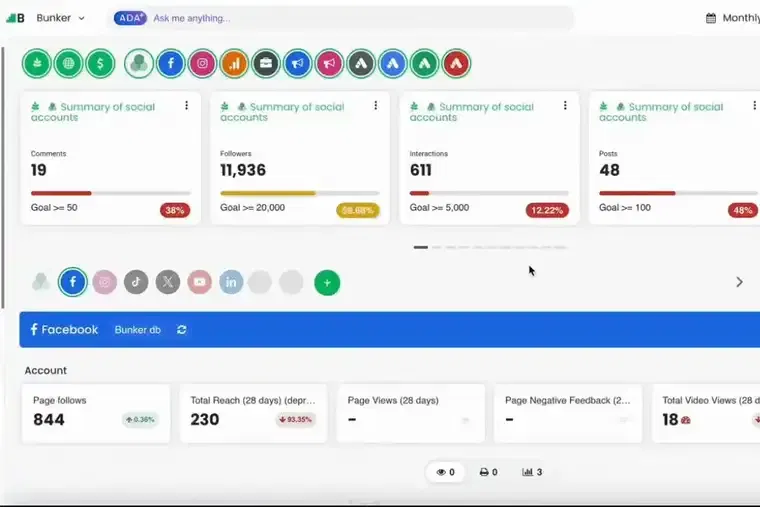Viewport: 760px width, 507px height.
Task: Select the Facebook network in second icon row
Action: click(73, 282)
